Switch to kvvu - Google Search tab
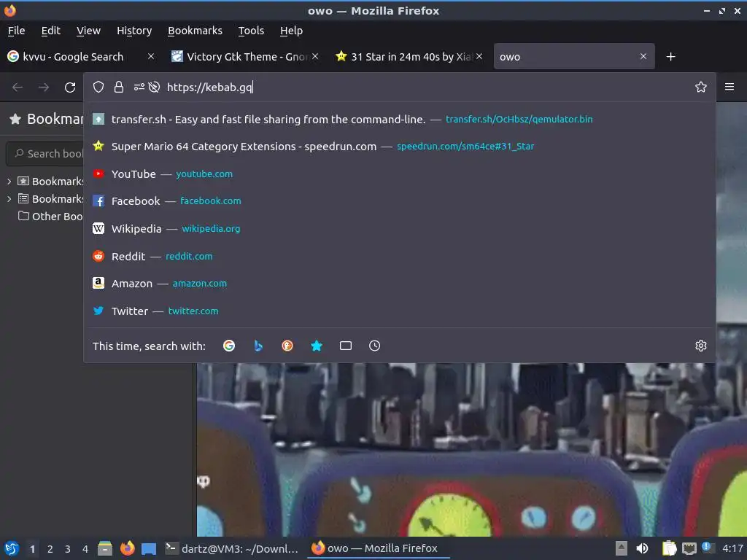The width and height of the screenshot is (747, 560). coord(74,57)
